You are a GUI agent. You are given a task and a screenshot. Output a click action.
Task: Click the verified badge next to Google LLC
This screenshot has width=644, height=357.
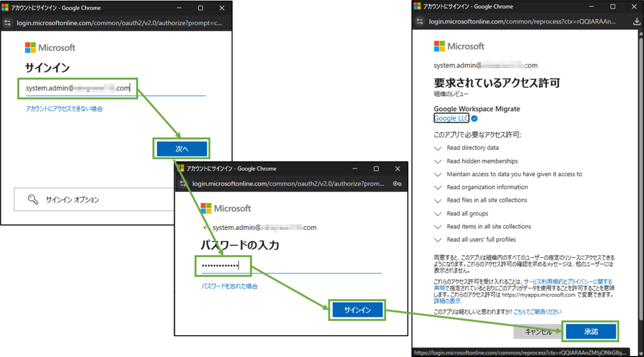(x=474, y=118)
